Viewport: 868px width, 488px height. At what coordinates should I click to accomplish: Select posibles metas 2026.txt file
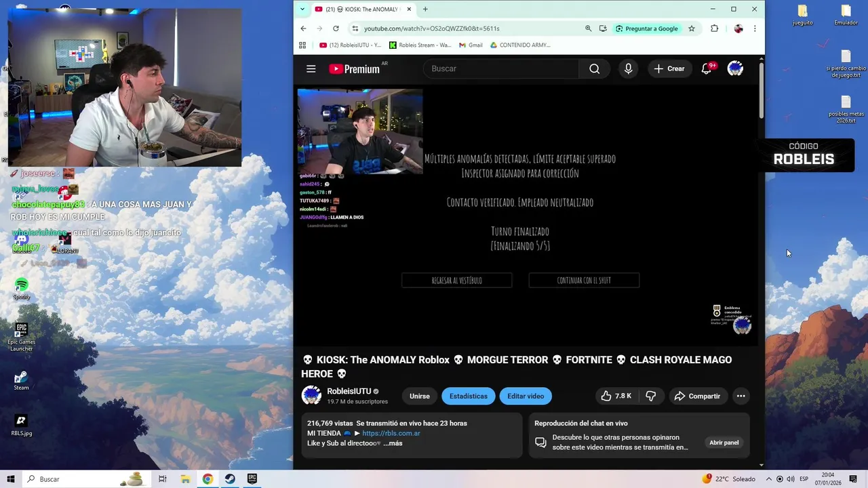click(x=846, y=109)
